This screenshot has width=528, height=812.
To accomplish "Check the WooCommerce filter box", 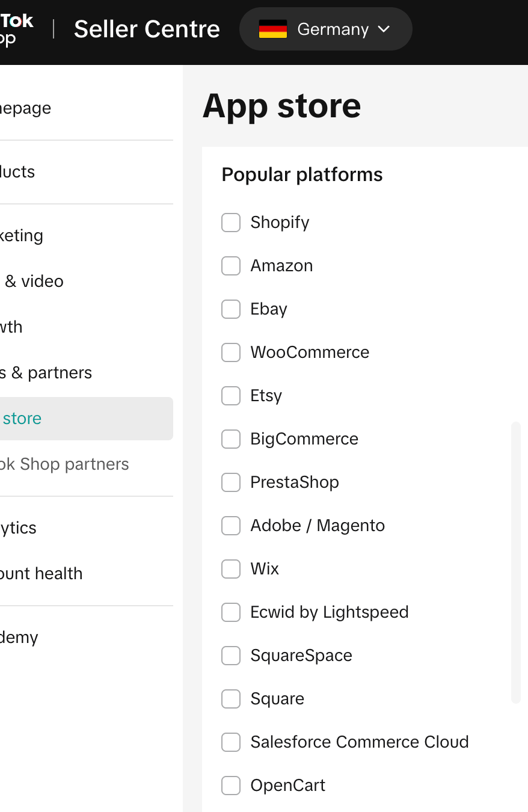I will (x=231, y=352).
